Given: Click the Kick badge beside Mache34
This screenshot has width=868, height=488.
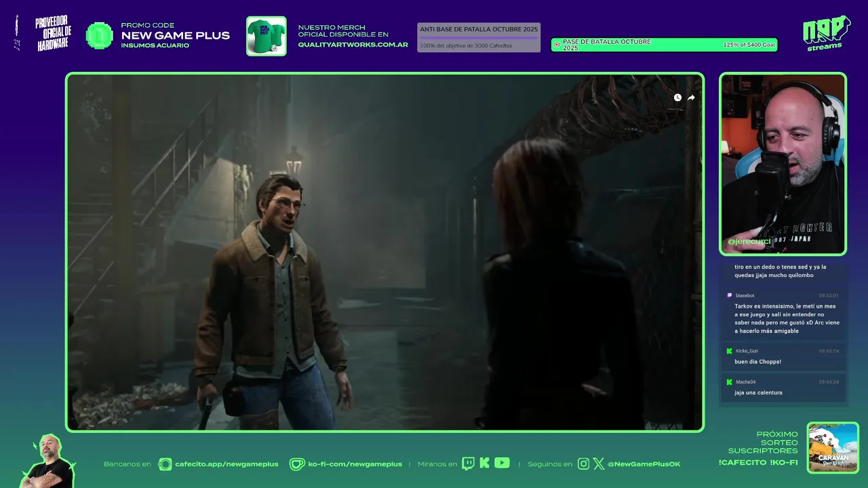Looking at the screenshot, I should click(x=729, y=382).
